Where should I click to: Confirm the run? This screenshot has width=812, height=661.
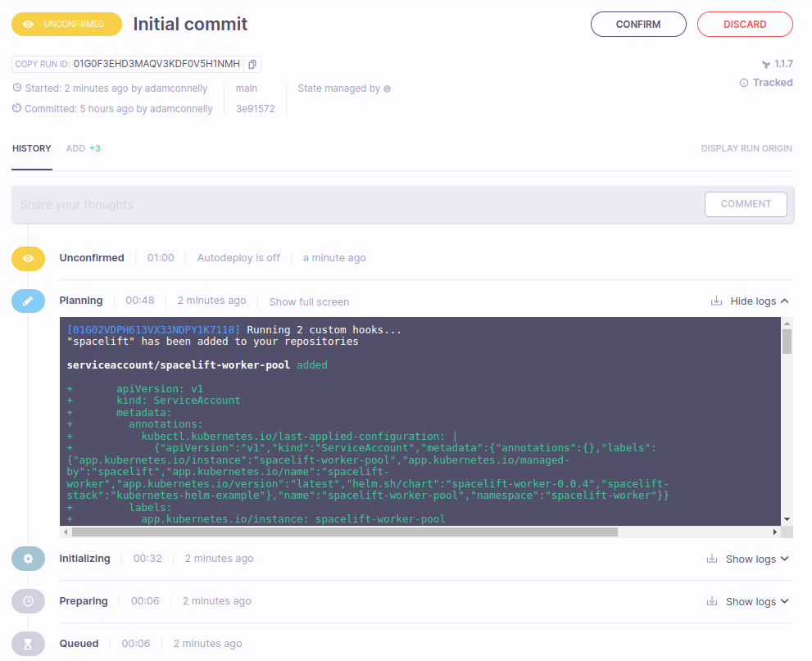pos(638,25)
